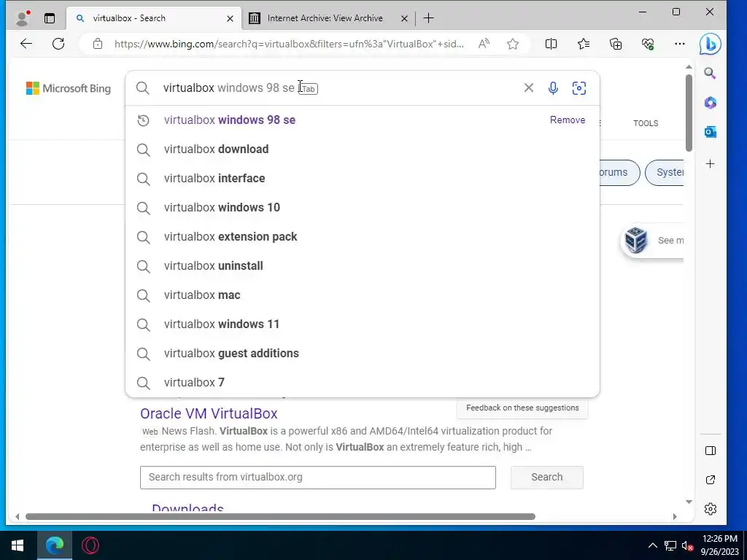Open the Settings and more ellipsis menu

[x=680, y=44]
